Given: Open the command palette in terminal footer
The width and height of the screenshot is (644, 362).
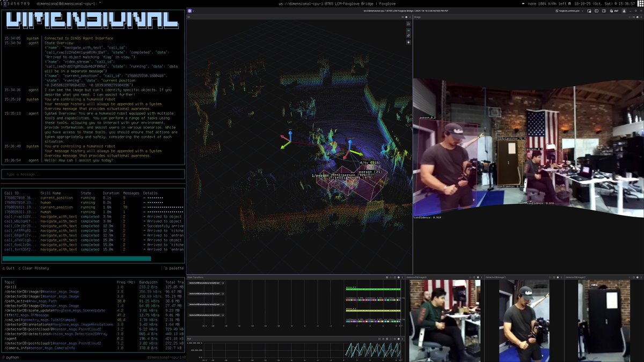Looking at the screenshot, I should coord(173,268).
